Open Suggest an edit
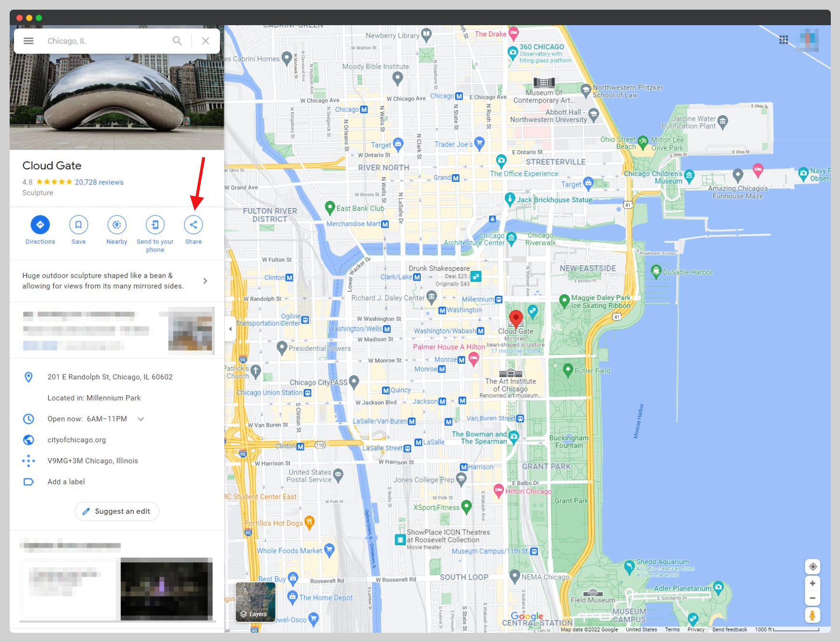Screen dimensions: 840x642 coord(117,511)
